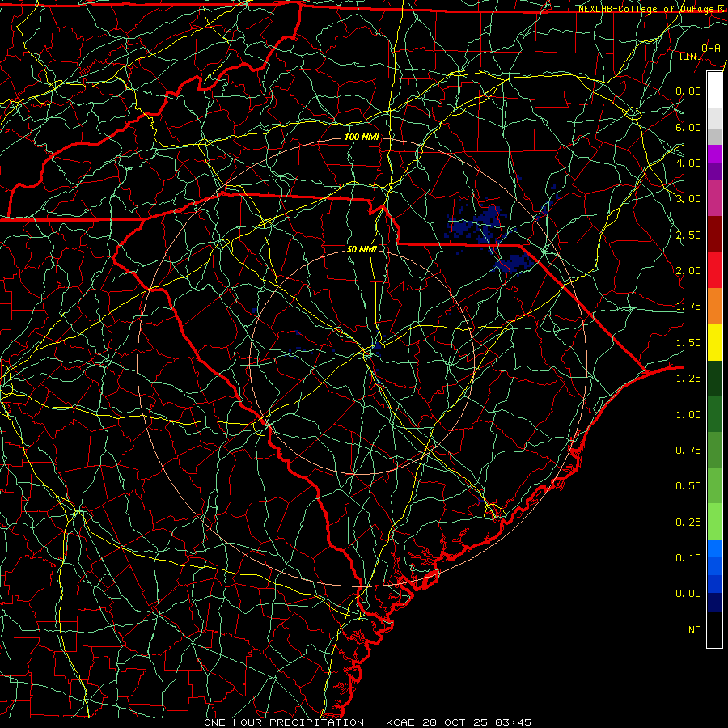
Task: Click the '1.75' legend value
Action: 688,307
